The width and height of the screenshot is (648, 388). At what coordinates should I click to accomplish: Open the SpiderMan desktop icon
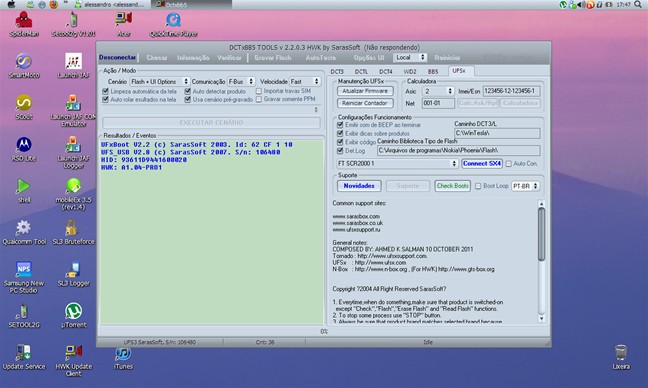[x=24, y=24]
